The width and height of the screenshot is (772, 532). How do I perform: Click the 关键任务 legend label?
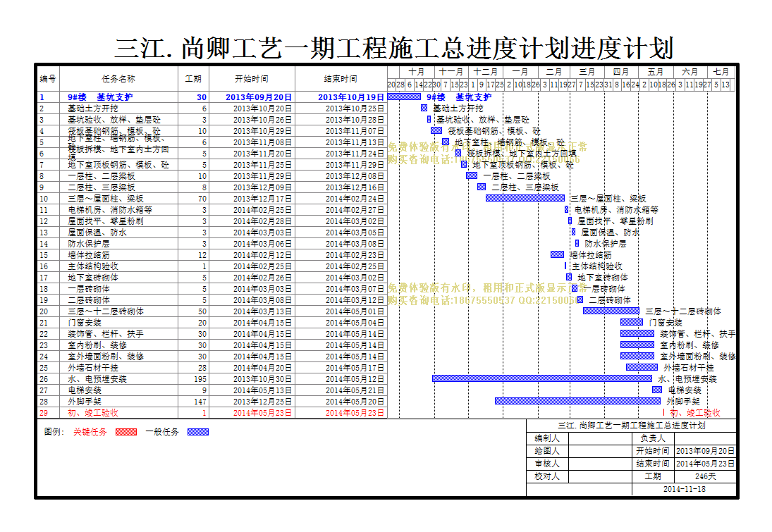point(90,432)
